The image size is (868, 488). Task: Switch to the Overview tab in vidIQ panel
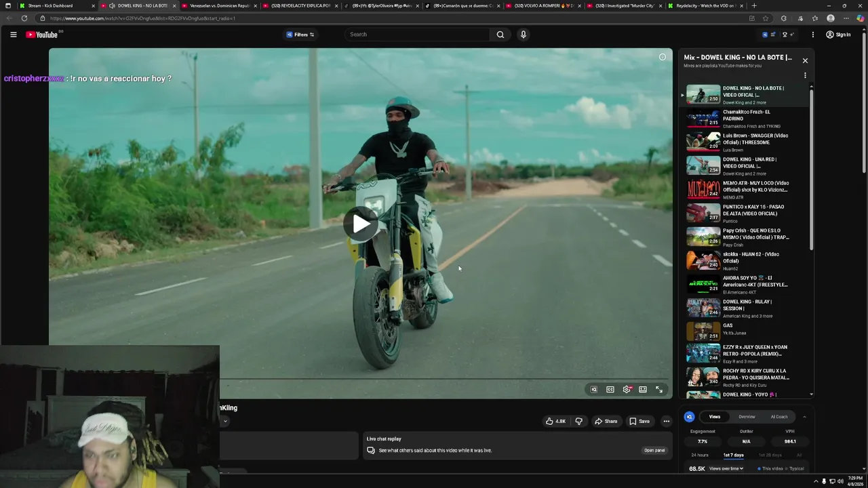coord(747,417)
